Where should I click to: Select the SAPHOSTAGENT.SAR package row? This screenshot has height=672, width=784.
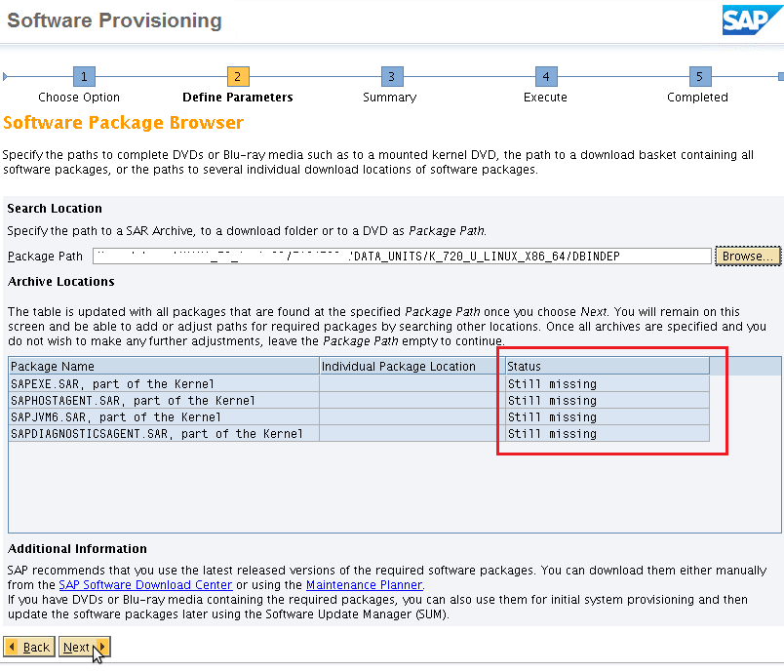(359, 400)
